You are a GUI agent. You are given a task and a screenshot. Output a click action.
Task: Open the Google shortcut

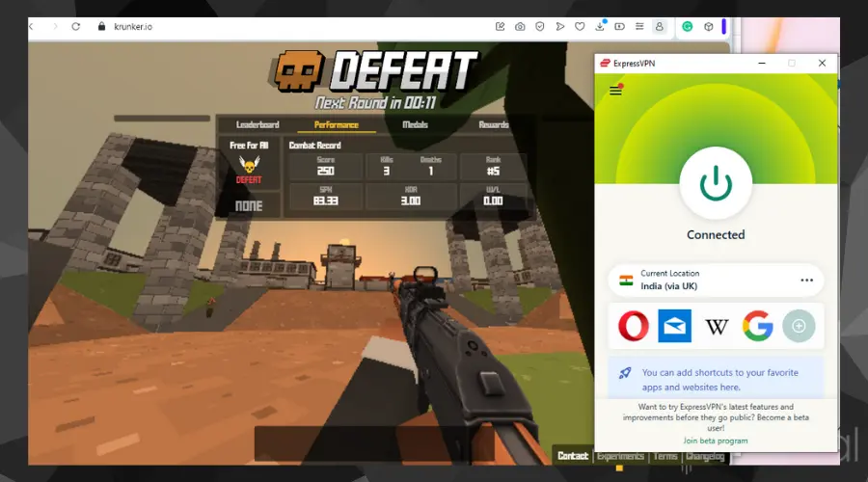758,326
